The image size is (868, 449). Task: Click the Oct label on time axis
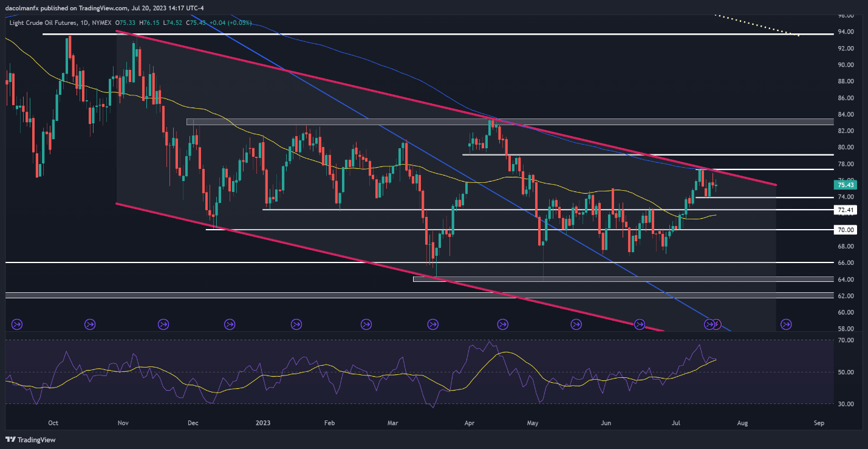pos(53,422)
